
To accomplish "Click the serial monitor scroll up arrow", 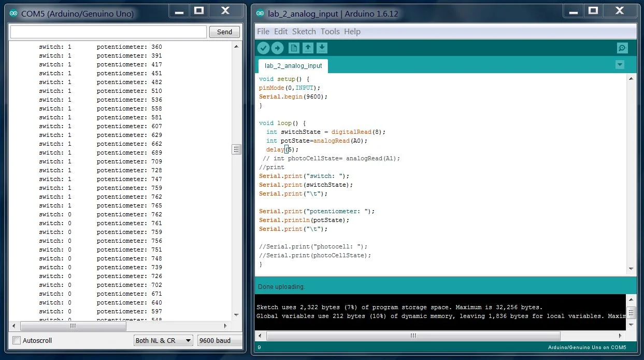I will (237, 46).
